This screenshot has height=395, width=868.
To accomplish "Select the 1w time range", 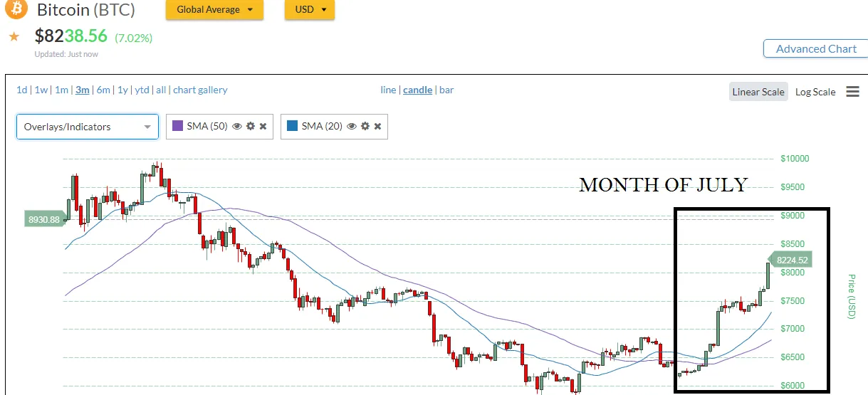I will click(41, 90).
